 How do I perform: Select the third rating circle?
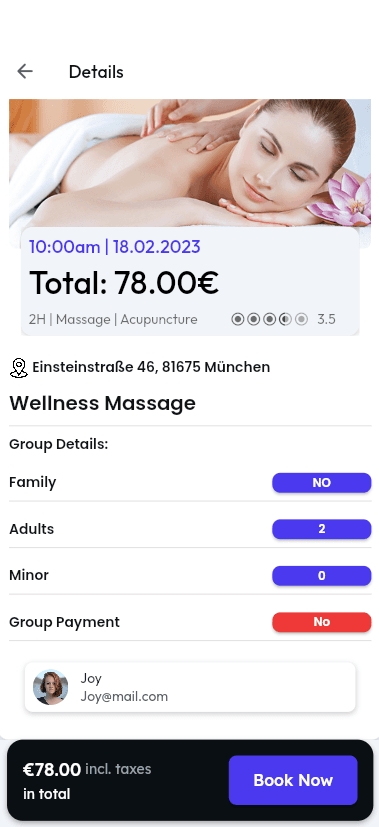(x=269, y=319)
